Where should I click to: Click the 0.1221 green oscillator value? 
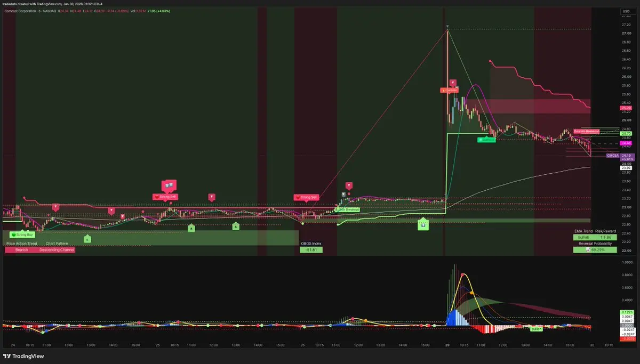pyautogui.click(x=626, y=312)
